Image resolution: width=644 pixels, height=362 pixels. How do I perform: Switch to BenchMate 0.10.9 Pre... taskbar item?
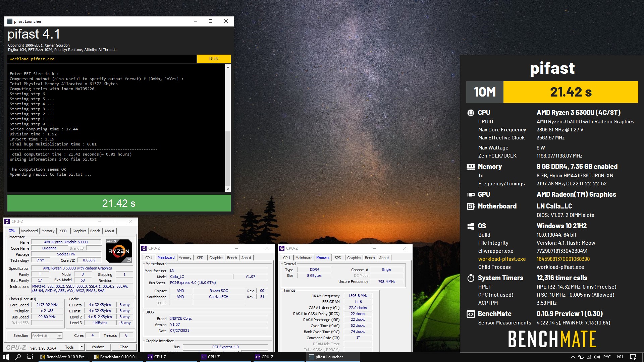pos(64,357)
